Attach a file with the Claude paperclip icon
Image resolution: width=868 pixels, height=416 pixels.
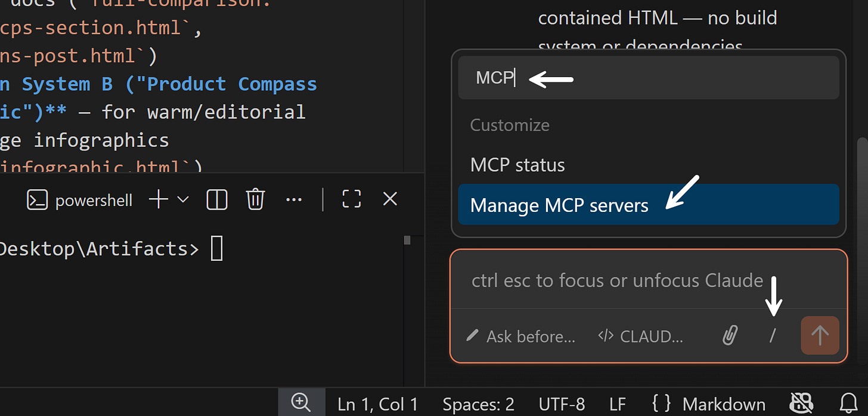(730, 336)
